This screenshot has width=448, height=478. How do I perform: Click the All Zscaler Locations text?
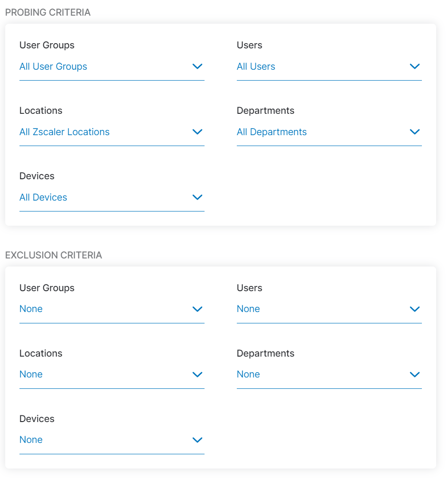(65, 132)
